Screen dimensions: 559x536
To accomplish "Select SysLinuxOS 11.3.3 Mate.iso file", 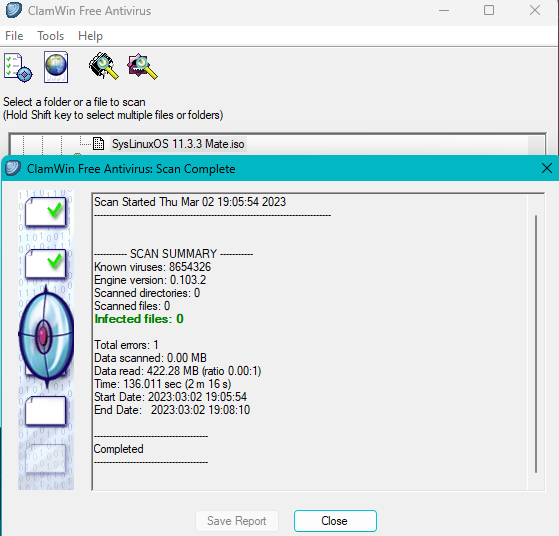I will pos(178,144).
